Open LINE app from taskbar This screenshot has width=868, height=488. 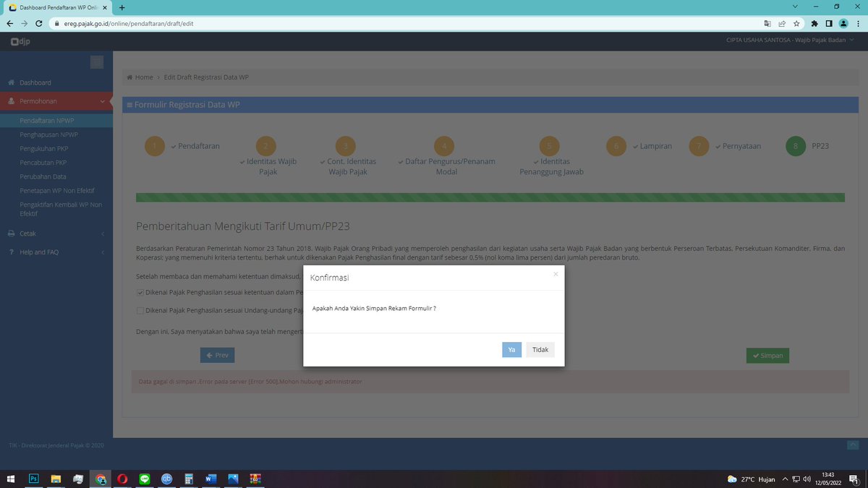pyautogui.click(x=145, y=479)
